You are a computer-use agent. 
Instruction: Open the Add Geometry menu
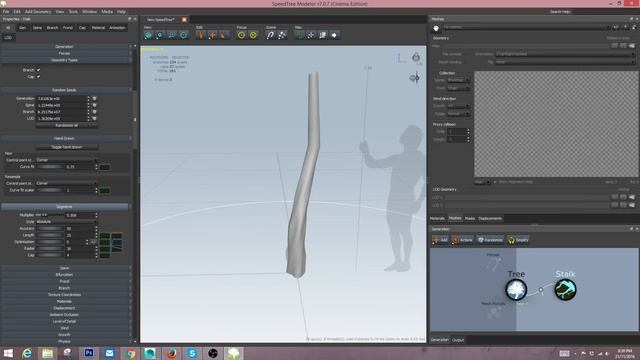click(x=38, y=12)
